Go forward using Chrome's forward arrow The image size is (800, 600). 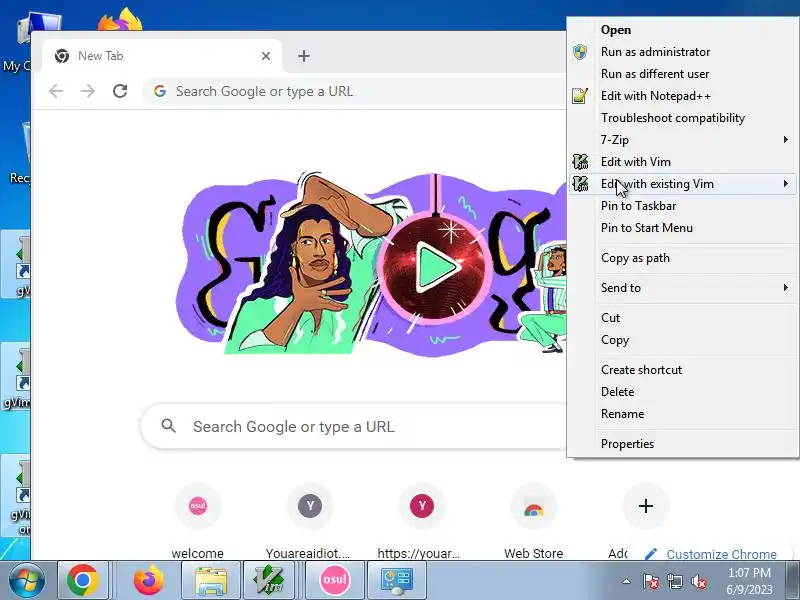click(88, 91)
